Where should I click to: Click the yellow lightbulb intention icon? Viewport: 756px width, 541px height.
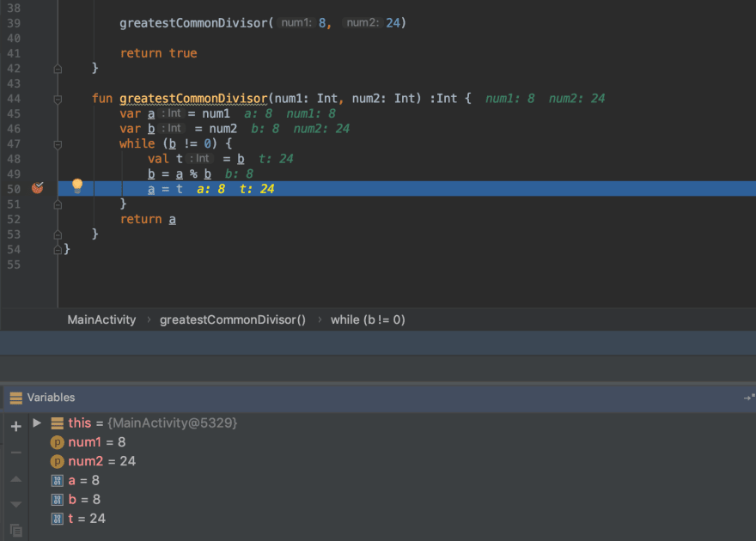[x=77, y=186]
